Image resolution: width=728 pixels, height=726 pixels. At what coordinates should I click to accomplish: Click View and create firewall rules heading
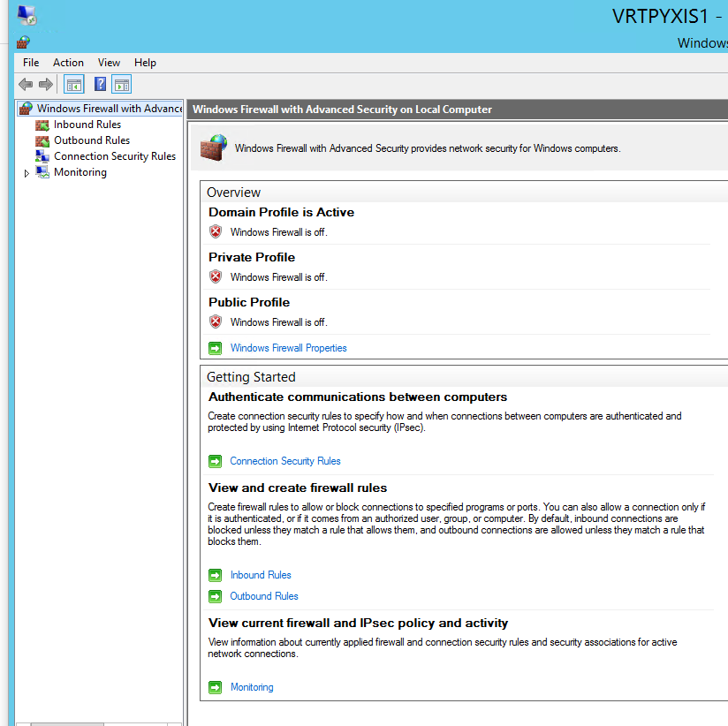coord(298,488)
